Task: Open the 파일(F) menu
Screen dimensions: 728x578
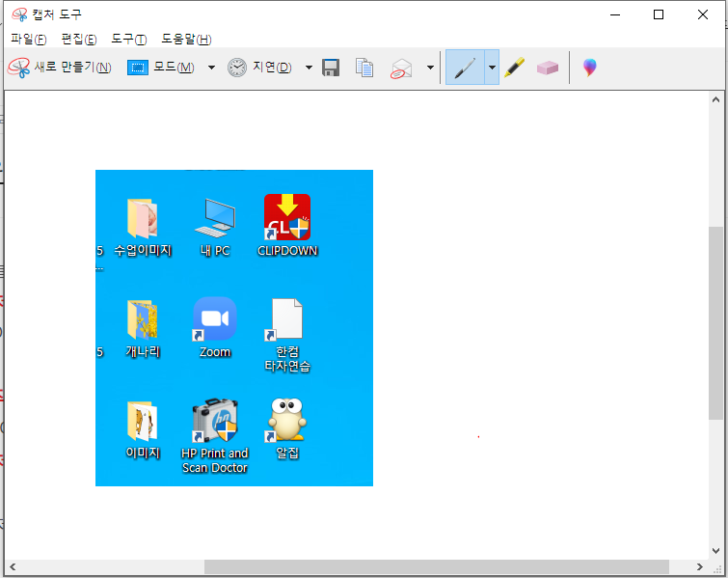Action: point(29,39)
